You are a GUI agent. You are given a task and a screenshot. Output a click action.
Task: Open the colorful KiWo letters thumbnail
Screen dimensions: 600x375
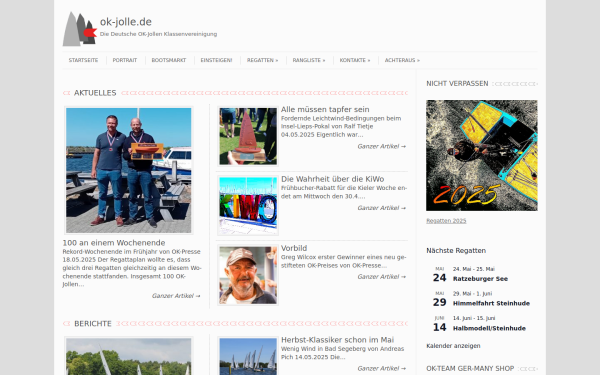click(248, 205)
